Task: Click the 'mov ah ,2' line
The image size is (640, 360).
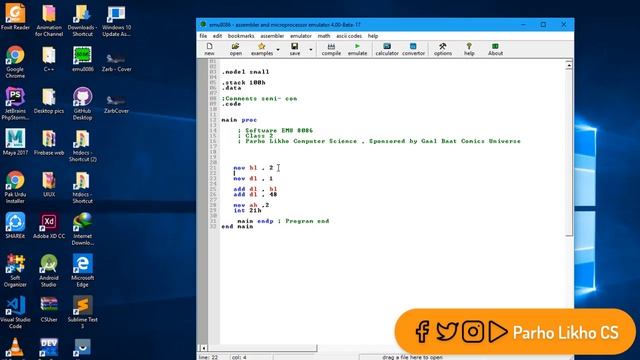Action: (x=251, y=205)
